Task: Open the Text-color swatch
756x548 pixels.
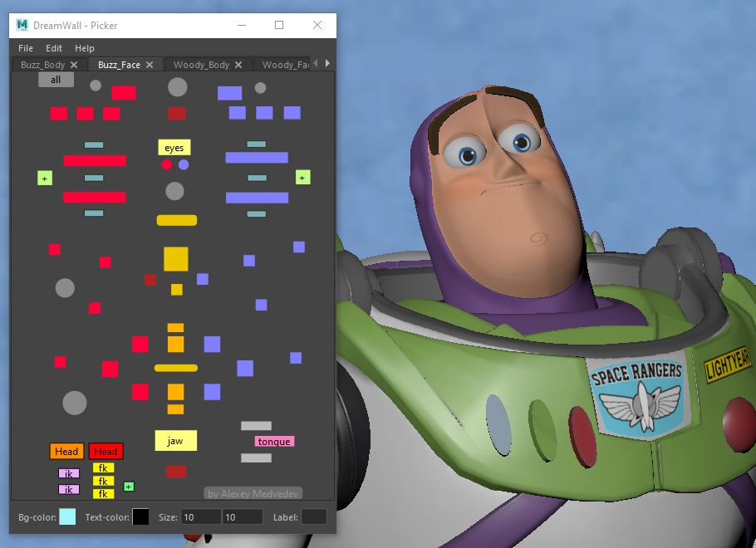Action: click(x=140, y=516)
